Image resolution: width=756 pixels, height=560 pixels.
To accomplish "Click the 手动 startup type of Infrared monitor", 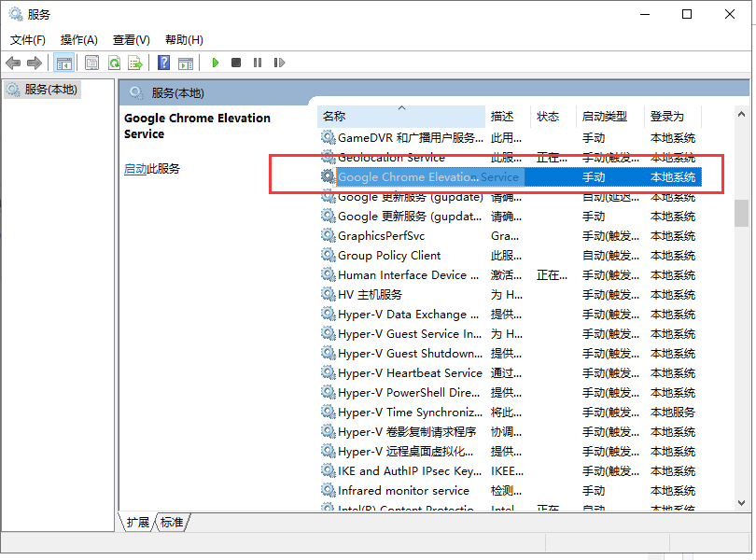I will pyautogui.click(x=594, y=491).
